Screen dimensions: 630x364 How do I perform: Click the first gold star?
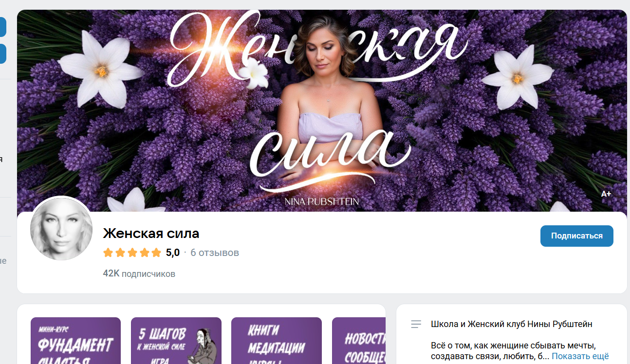[x=108, y=253]
